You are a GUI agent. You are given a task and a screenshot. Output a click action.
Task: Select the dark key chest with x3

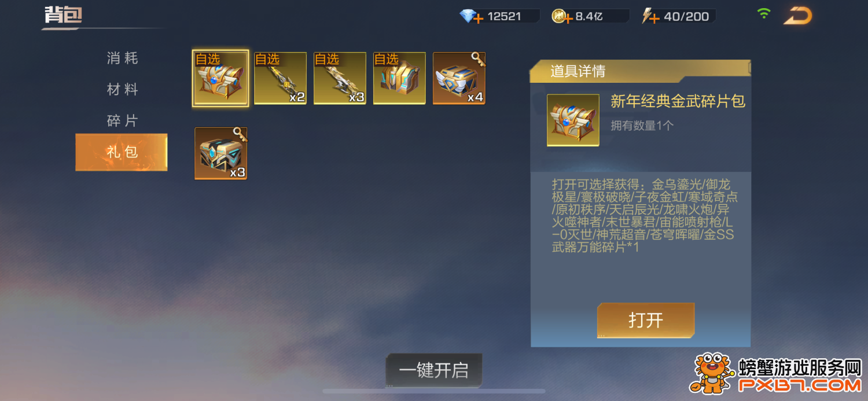[x=220, y=154]
